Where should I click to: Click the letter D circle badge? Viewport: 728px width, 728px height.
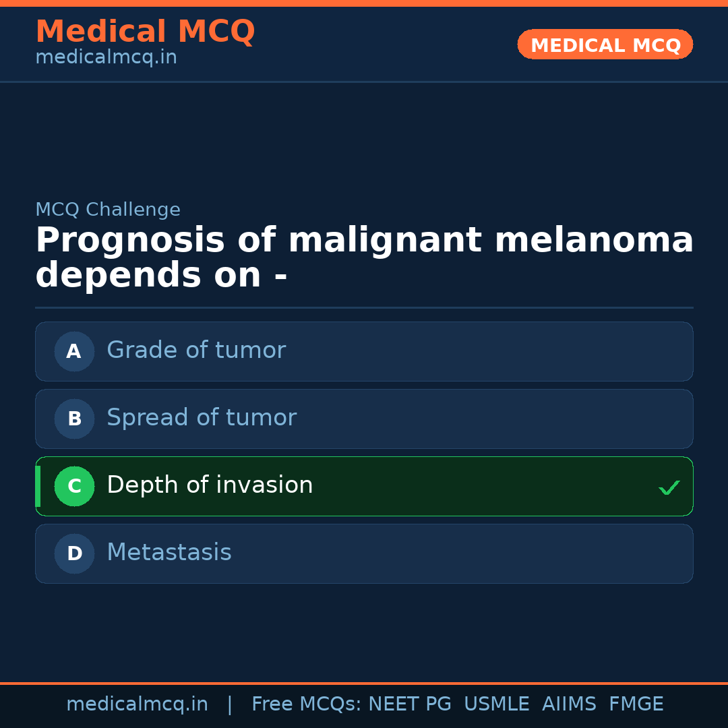74,553
